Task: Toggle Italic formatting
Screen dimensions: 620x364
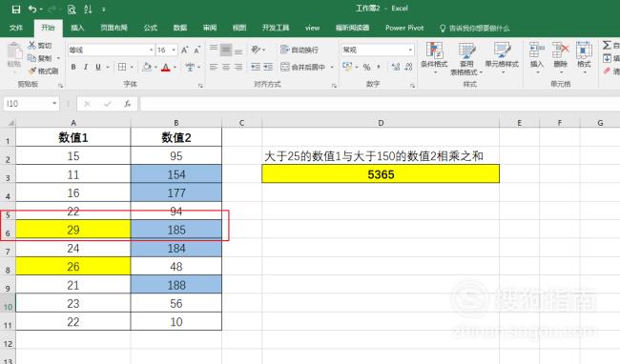Action: tap(86, 67)
